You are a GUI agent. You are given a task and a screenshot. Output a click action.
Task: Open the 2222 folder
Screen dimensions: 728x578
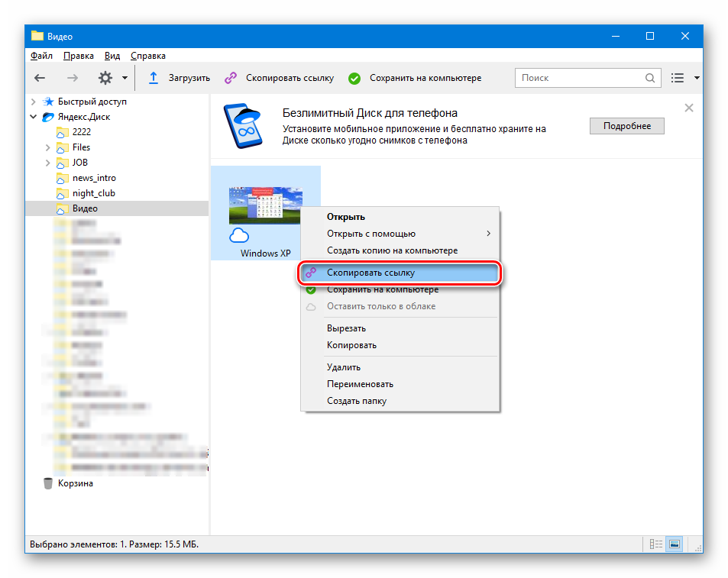[81, 132]
